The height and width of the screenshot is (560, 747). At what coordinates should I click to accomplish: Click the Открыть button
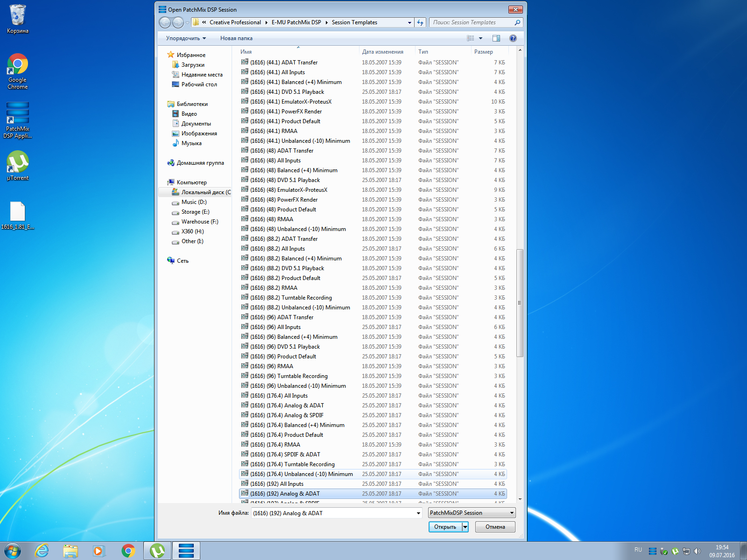[445, 527]
